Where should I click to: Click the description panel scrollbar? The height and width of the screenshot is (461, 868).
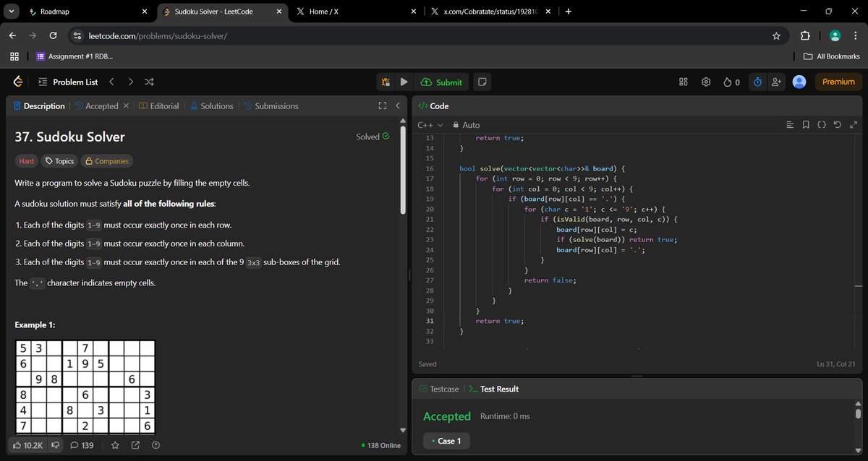tap(402, 171)
